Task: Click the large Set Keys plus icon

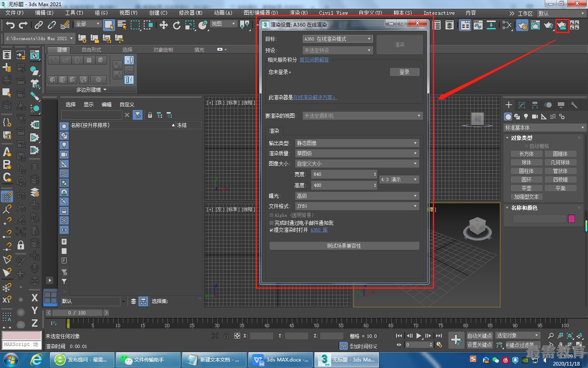Action: [x=456, y=340]
